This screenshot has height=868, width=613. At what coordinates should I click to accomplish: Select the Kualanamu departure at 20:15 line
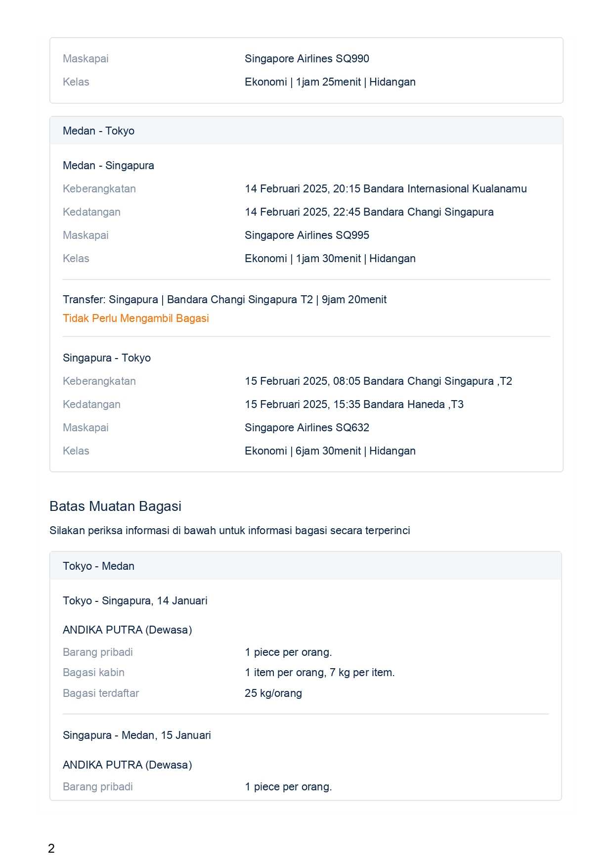click(x=385, y=188)
